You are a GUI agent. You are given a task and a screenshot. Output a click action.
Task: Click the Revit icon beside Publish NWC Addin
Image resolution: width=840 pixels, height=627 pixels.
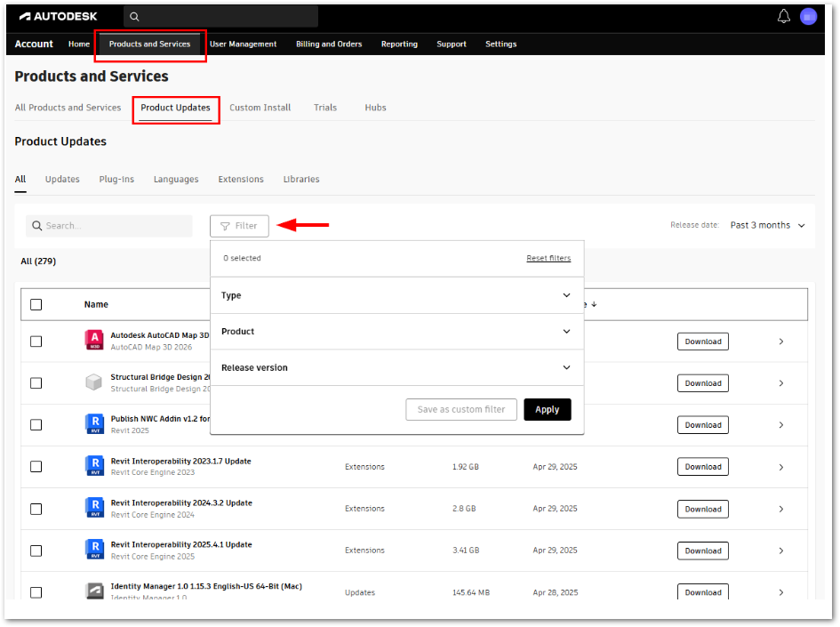pos(94,424)
